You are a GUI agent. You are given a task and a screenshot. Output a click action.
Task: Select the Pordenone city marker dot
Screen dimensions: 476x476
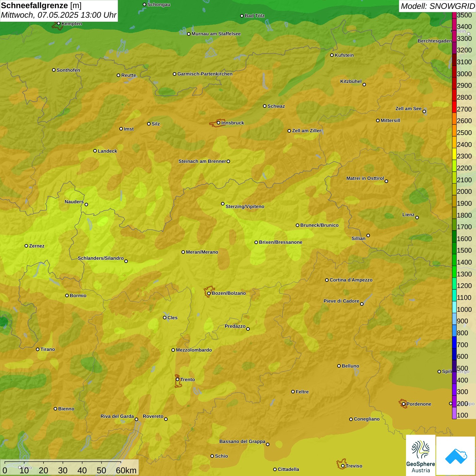(404, 404)
